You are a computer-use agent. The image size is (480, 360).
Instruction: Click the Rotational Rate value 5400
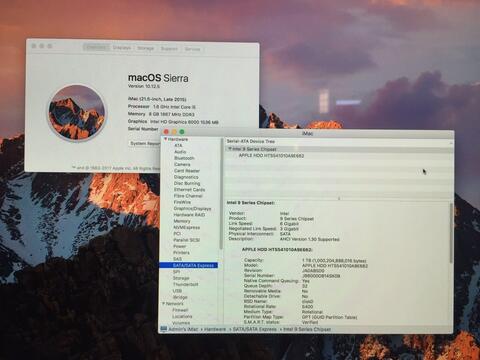point(307,306)
